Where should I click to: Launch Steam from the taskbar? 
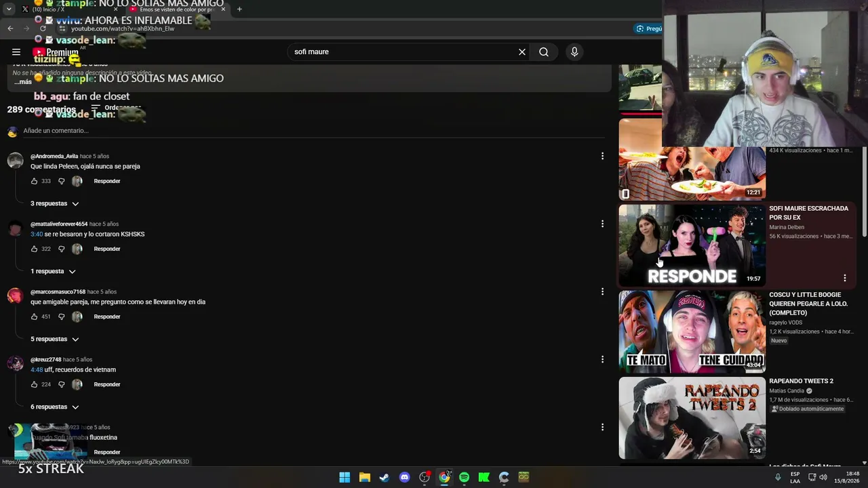[x=384, y=477]
